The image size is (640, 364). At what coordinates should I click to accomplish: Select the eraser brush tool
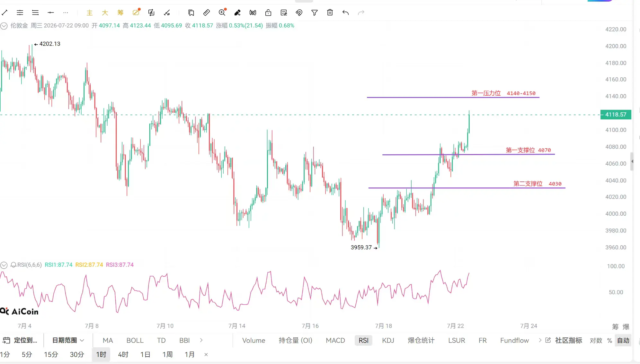click(x=237, y=13)
